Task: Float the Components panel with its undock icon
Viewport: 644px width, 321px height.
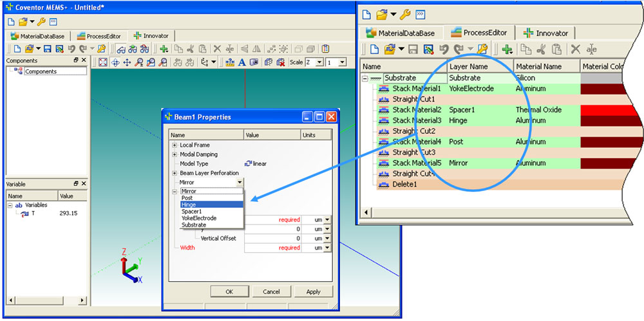Action: point(76,60)
